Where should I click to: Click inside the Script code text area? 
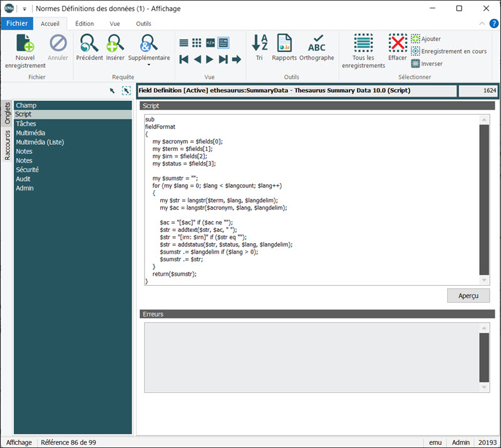pos(311,200)
